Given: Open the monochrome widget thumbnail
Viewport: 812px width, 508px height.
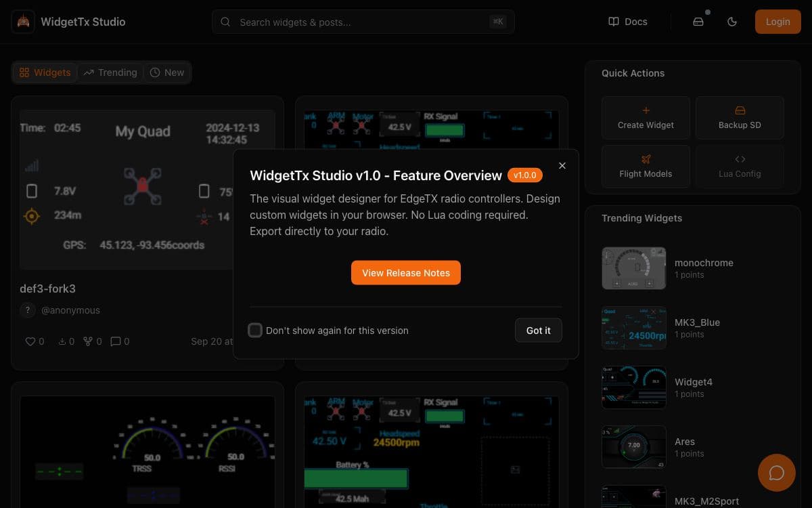Looking at the screenshot, I should pyautogui.click(x=634, y=268).
